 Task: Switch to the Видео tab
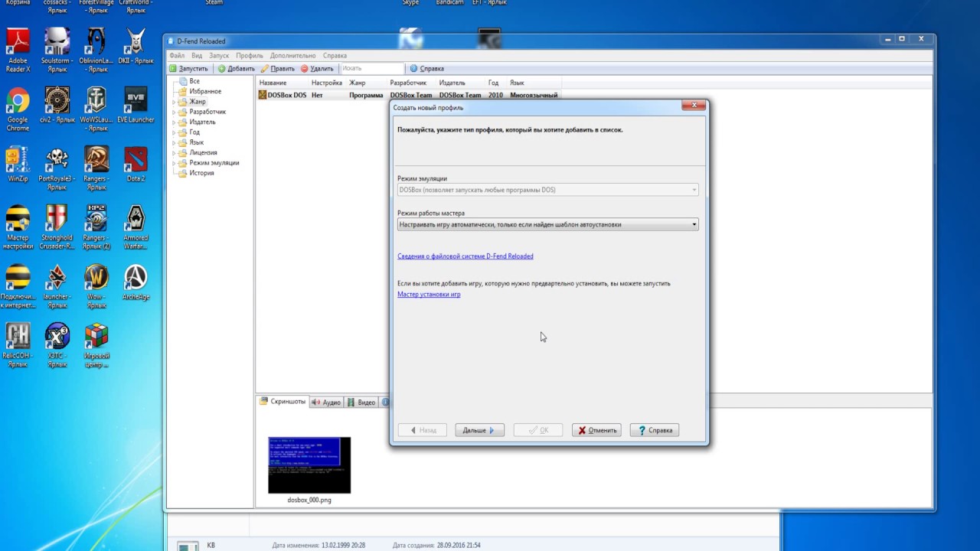[361, 403]
